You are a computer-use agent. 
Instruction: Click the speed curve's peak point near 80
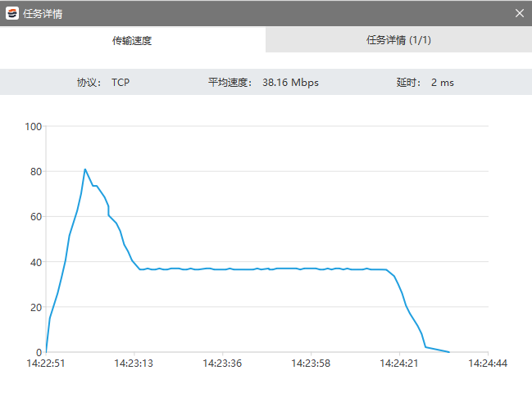coord(84,169)
